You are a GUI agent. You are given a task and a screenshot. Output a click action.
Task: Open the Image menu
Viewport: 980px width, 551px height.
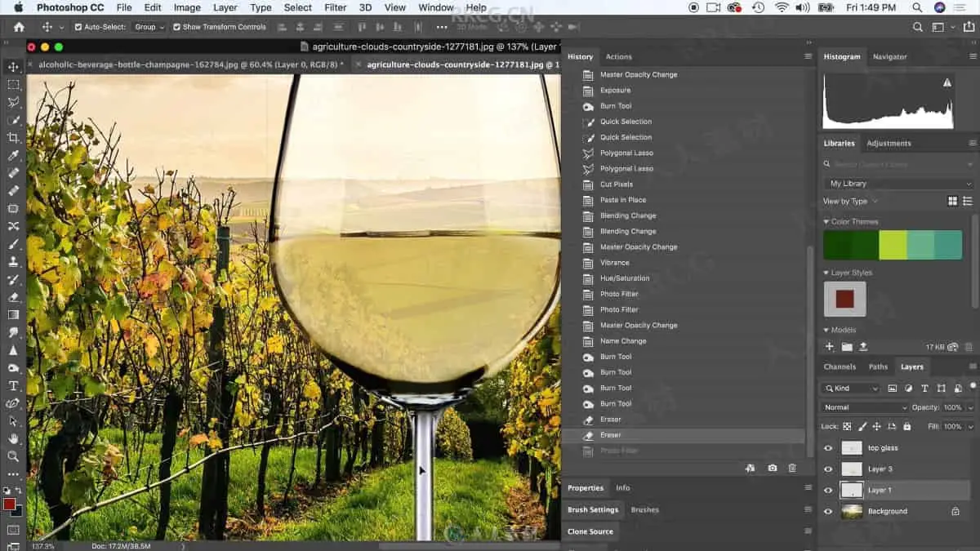coord(187,7)
